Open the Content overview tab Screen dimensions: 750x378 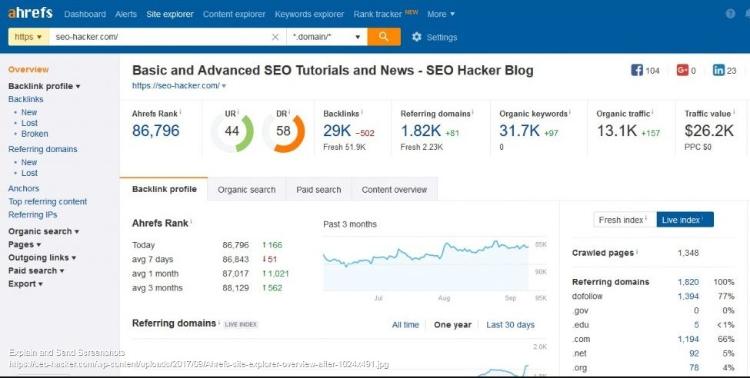394,189
